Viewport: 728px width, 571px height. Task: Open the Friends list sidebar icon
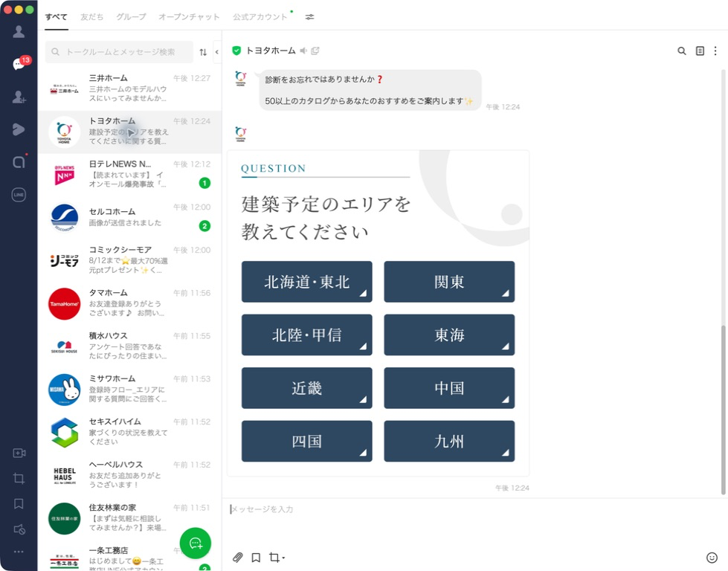click(19, 31)
